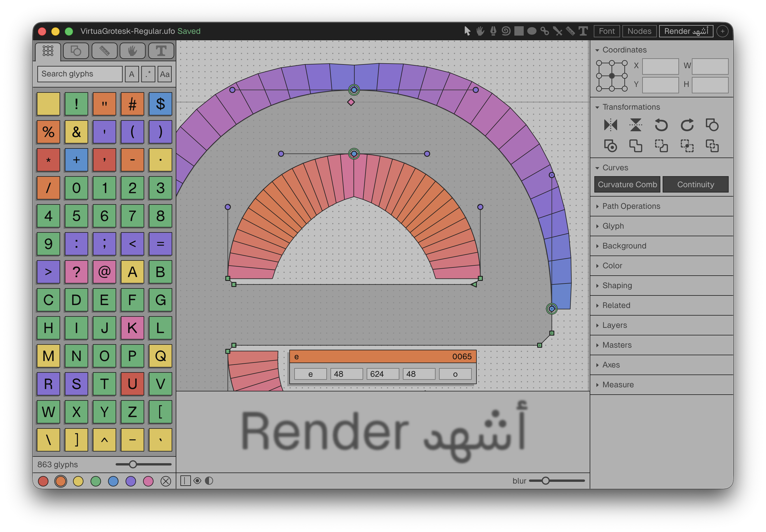This screenshot has width=766, height=532.
Task: Open the @ glyph cell
Action: [105, 272]
